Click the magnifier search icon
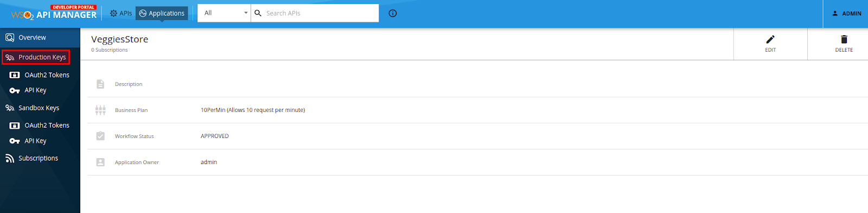The image size is (868, 213). (x=258, y=13)
